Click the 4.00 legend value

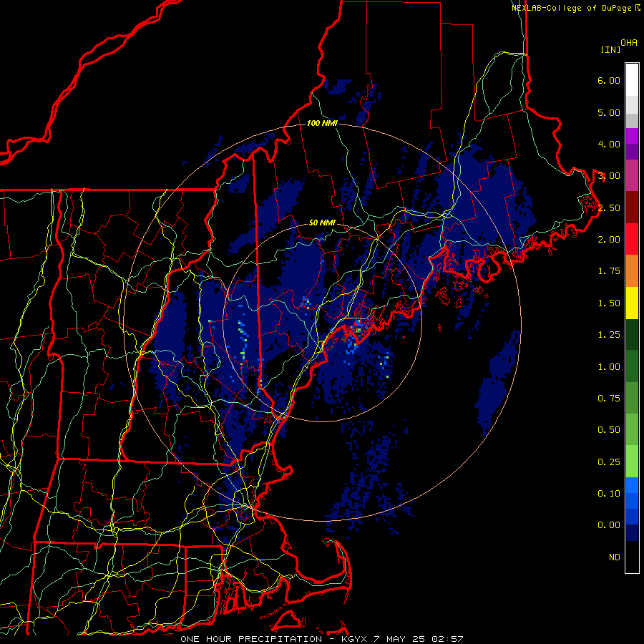click(609, 144)
